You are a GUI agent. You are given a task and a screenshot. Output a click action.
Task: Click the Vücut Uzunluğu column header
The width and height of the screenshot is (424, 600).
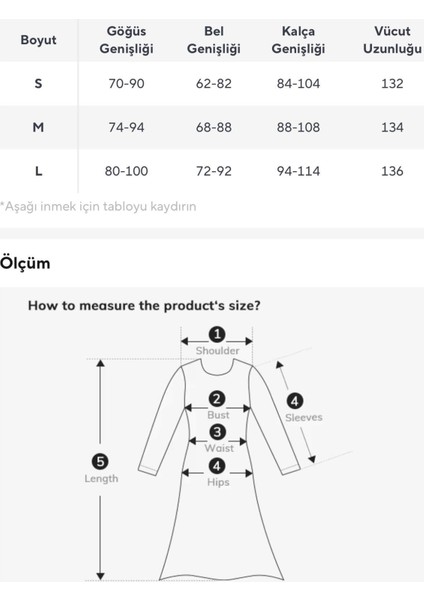(392, 40)
